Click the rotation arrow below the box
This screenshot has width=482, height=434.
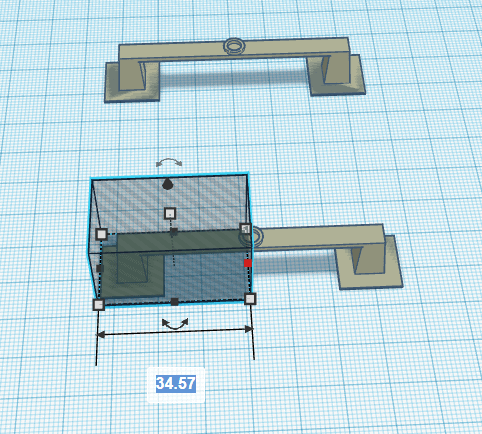175,324
